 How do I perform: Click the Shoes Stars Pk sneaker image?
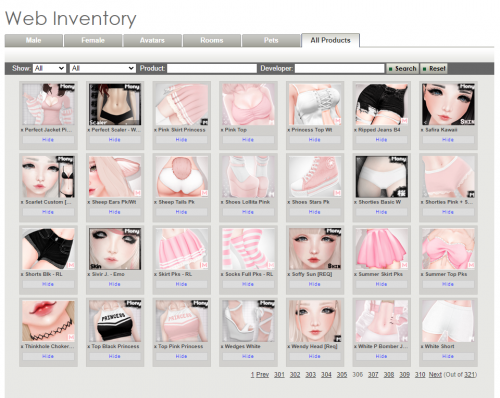tap(315, 177)
